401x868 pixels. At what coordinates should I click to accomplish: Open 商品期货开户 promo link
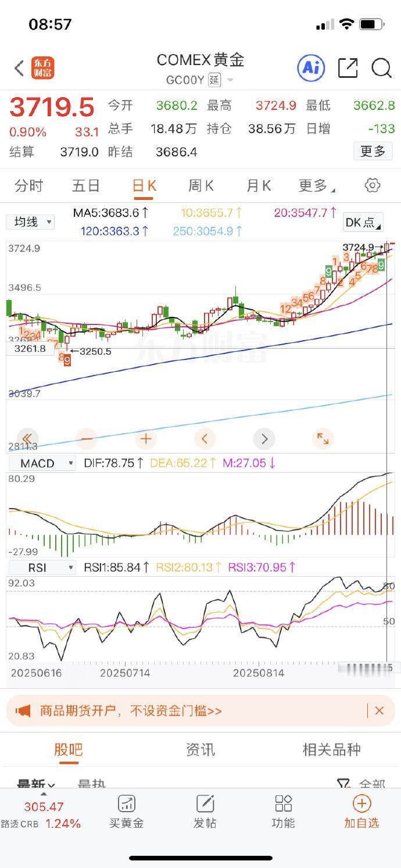[131, 710]
